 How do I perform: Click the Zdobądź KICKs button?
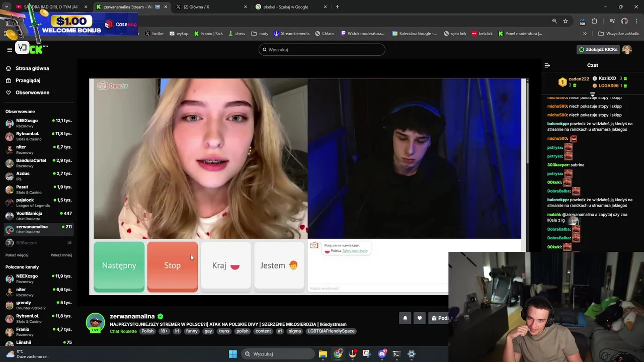(x=598, y=49)
